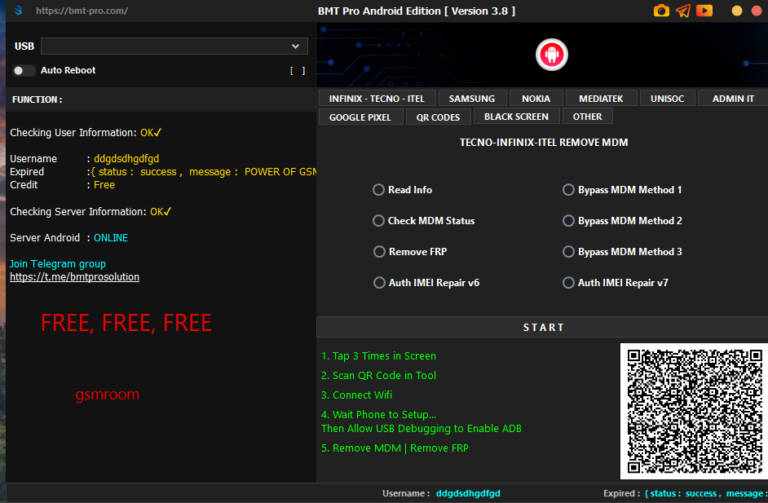
Task: Click the QR code image
Action: point(695,411)
